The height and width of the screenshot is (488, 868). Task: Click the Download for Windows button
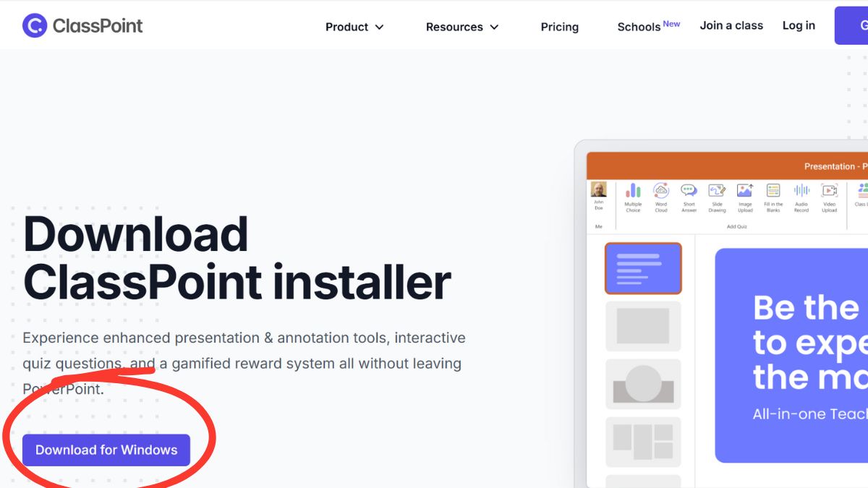[106, 450]
